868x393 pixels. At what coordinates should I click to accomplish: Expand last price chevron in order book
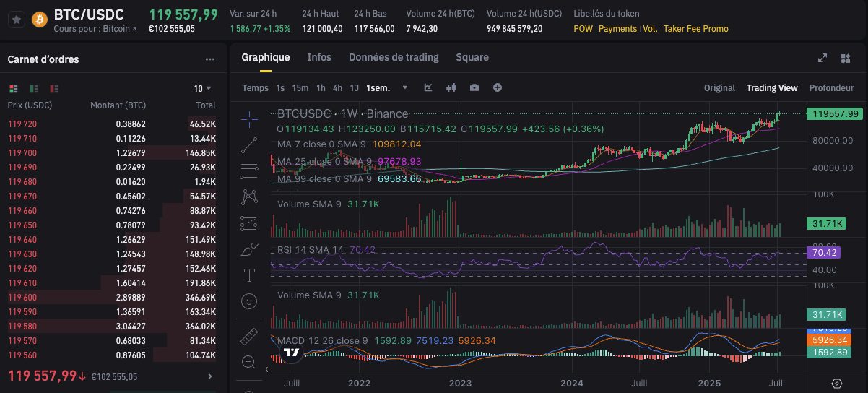pyautogui.click(x=210, y=376)
